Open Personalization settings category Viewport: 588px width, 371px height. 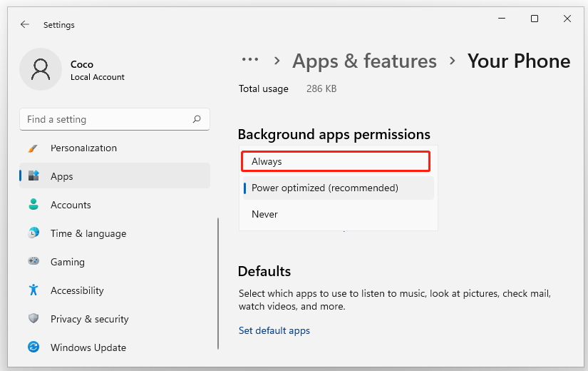(x=114, y=148)
